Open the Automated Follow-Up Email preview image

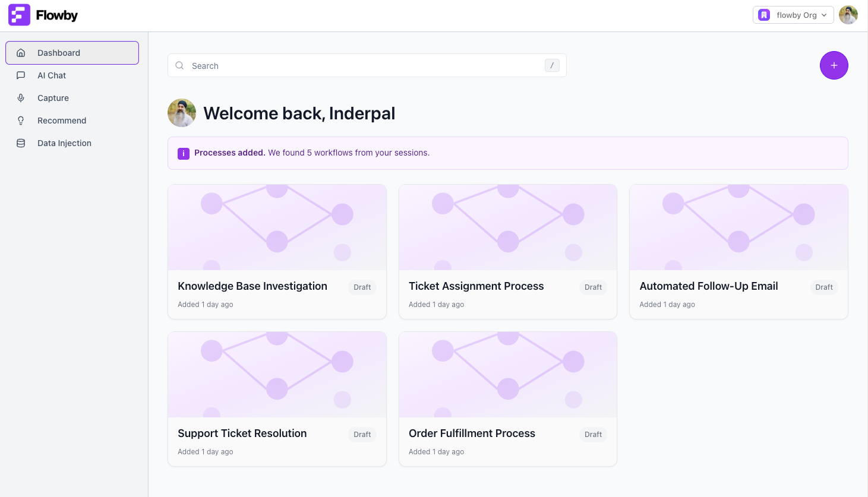tap(738, 227)
